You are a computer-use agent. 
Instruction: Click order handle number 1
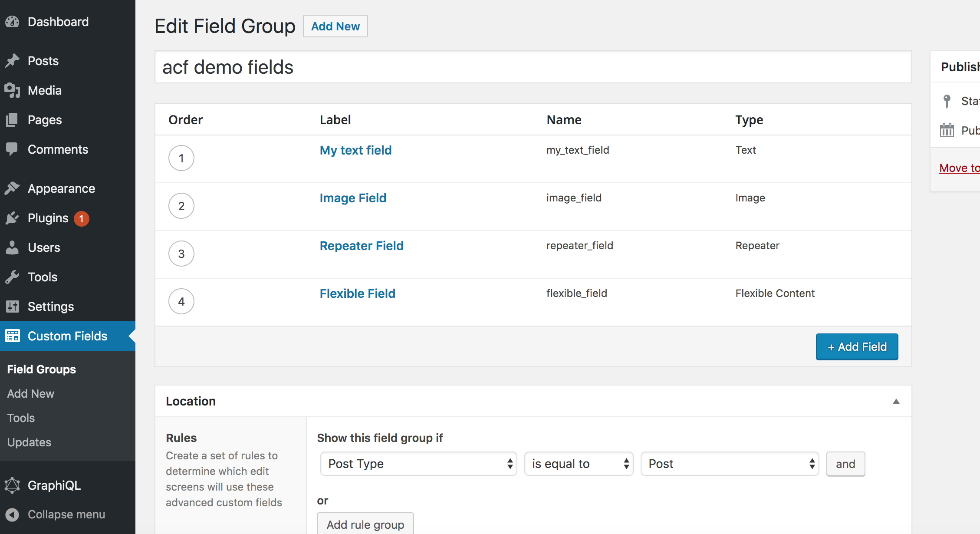click(x=181, y=158)
